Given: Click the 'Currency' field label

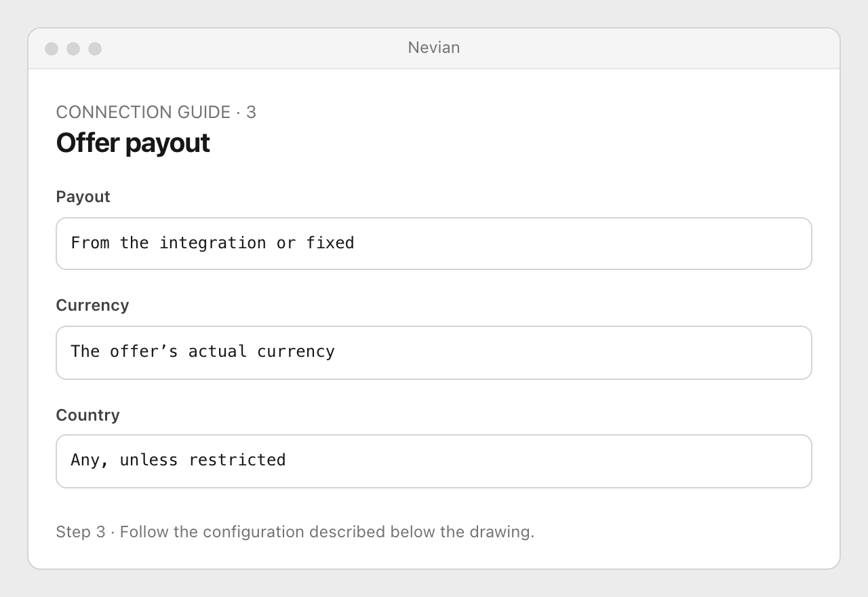Looking at the screenshot, I should 92,305.
